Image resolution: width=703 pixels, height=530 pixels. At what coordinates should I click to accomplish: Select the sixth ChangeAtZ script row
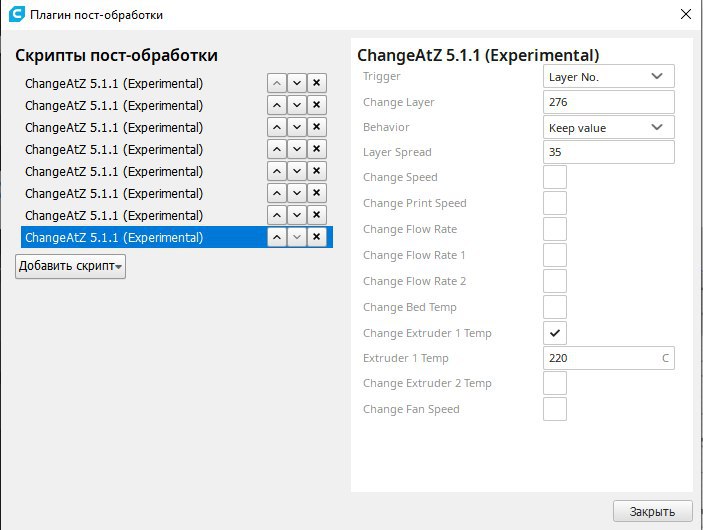[x=177, y=193]
